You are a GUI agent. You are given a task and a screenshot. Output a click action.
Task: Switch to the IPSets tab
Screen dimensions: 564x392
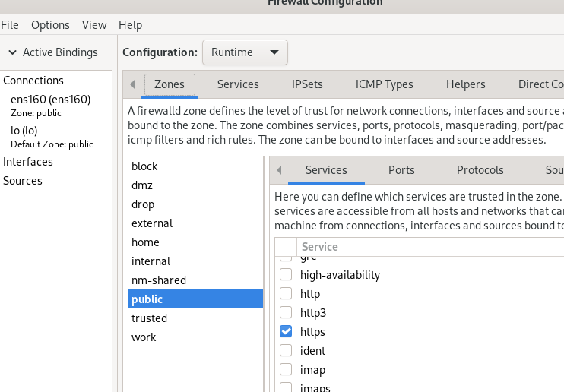pos(307,84)
